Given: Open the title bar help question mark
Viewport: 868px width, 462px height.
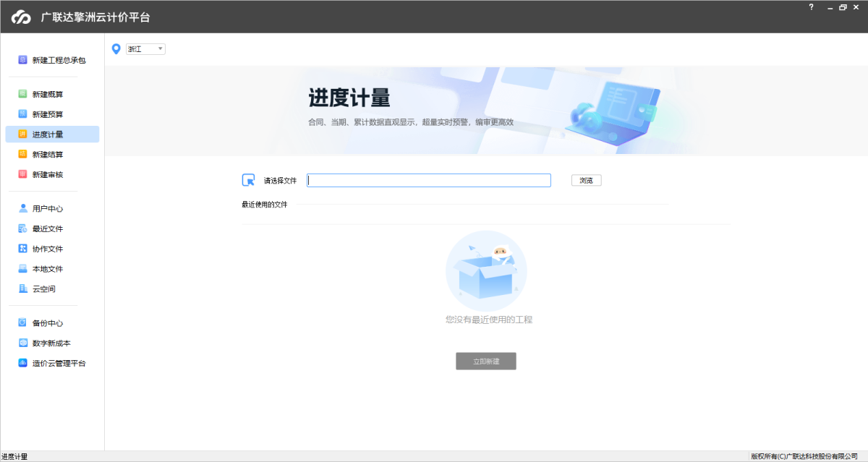Looking at the screenshot, I should tap(811, 7).
